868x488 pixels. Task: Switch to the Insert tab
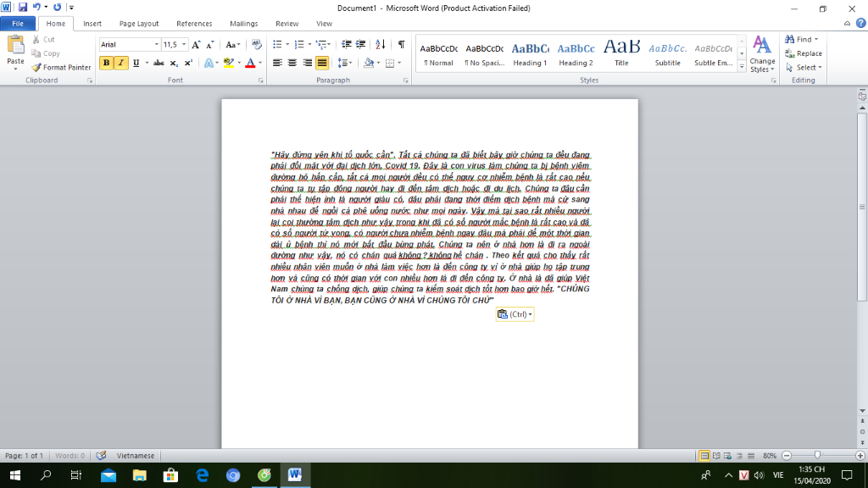[x=92, y=24]
